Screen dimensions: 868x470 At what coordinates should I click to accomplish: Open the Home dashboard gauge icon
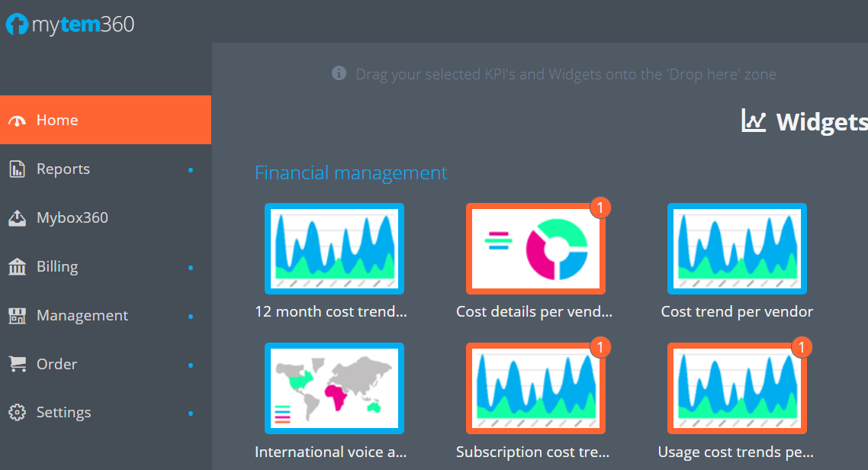pos(17,121)
